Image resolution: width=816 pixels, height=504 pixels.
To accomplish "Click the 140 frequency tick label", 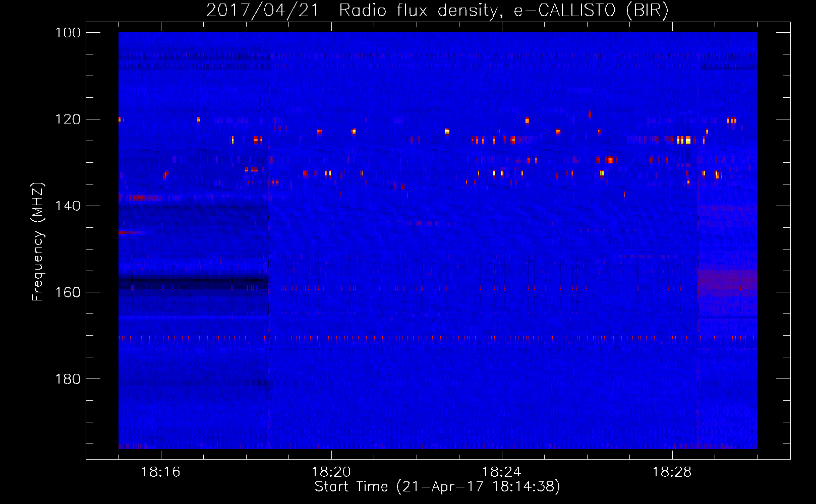I will click(x=68, y=206).
